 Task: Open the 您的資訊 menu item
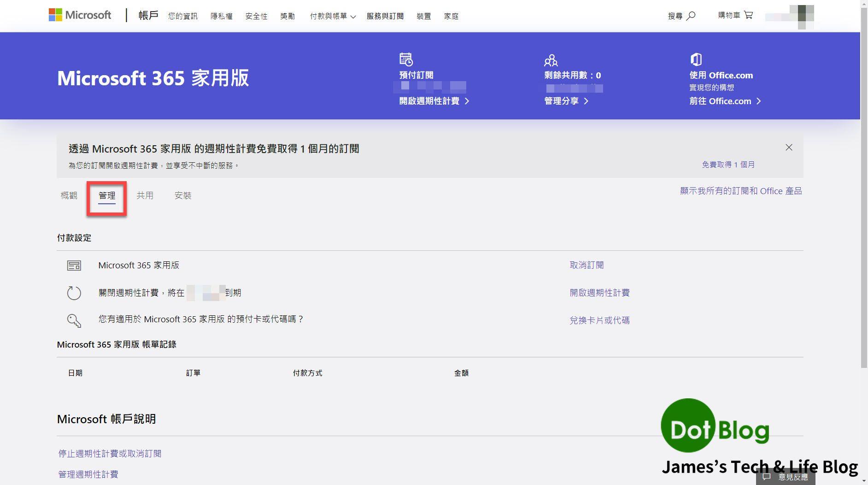point(182,16)
